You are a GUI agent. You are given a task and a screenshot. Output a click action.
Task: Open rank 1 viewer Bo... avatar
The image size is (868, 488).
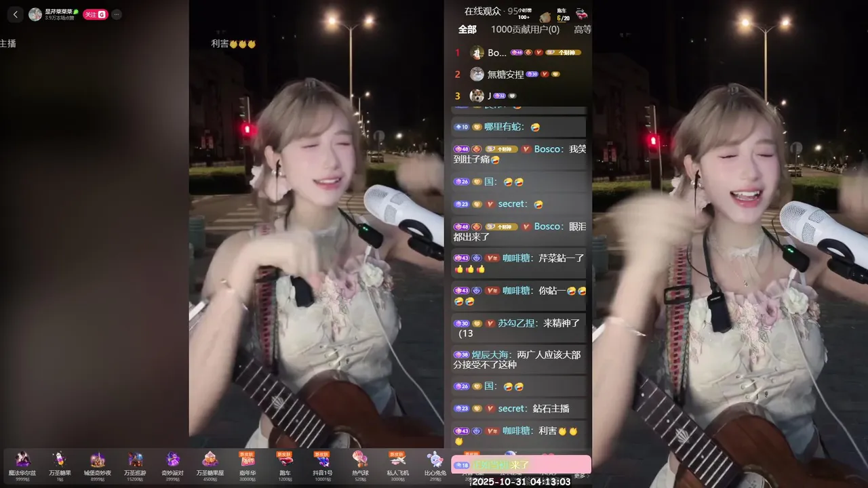click(x=477, y=53)
